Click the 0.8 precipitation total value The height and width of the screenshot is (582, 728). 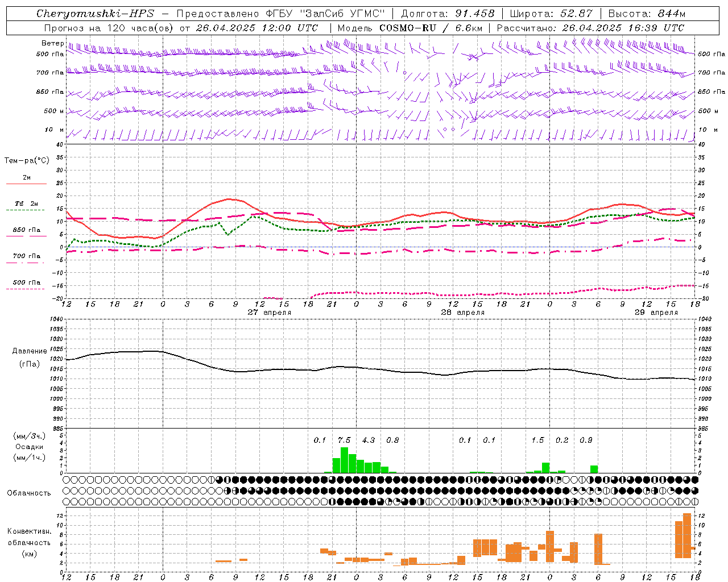tap(392, 440)
